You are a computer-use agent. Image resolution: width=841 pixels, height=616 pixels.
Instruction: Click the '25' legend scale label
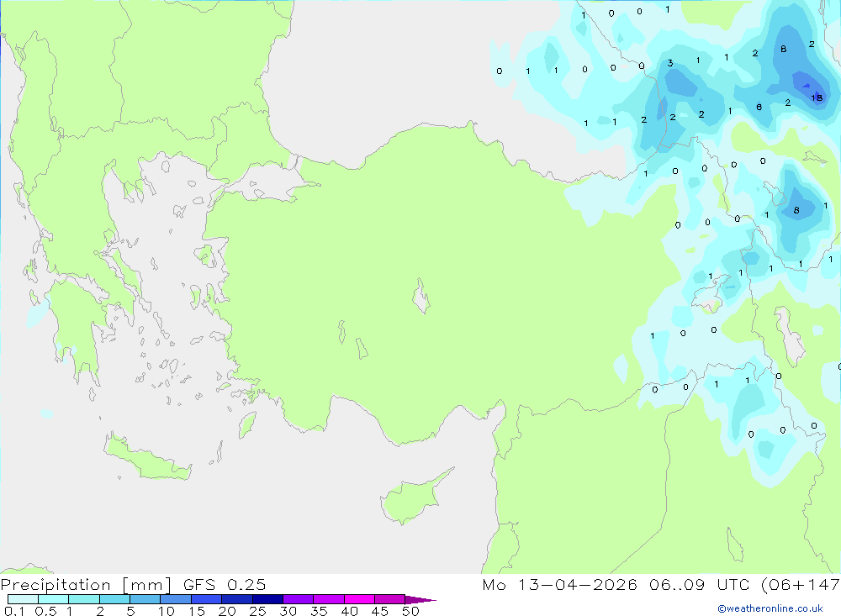(x=258, y=611)
